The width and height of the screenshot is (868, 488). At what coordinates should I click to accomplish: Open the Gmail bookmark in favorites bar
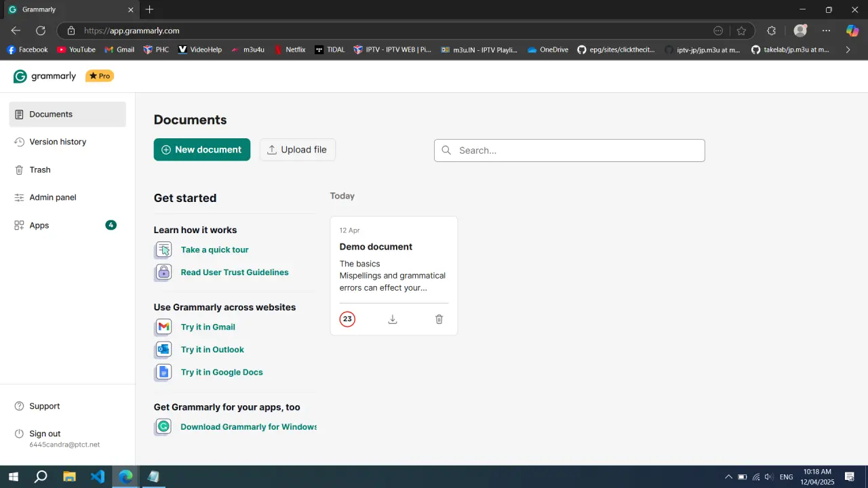[x=119, y=49]
